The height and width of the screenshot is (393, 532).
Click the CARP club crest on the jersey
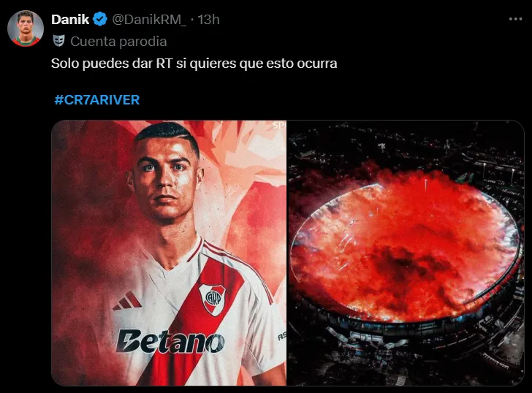coord(213,299)
